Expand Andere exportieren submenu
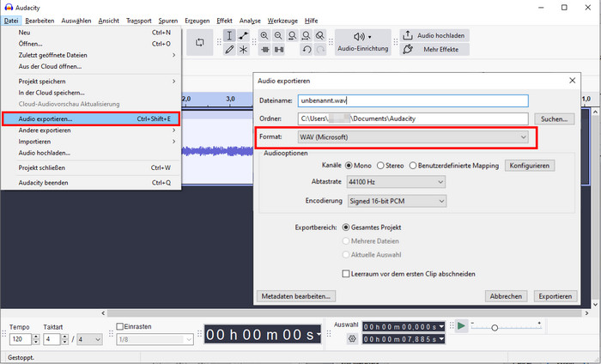The height and width of the screenshot is (364, 601). click(92, 130)
